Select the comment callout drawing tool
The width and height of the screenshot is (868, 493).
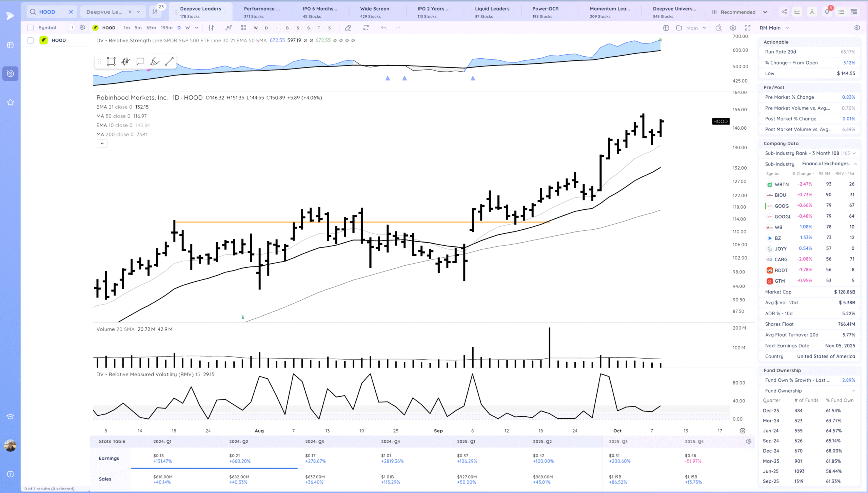140,61
